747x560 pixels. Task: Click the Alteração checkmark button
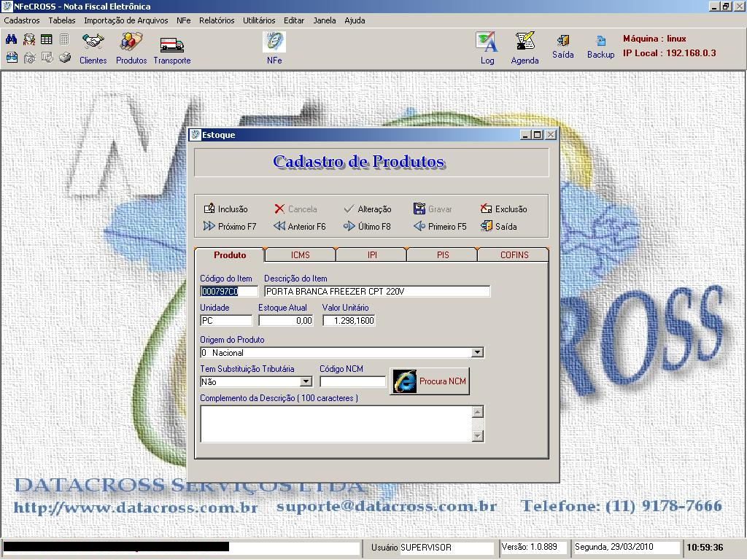click(368, 209)
